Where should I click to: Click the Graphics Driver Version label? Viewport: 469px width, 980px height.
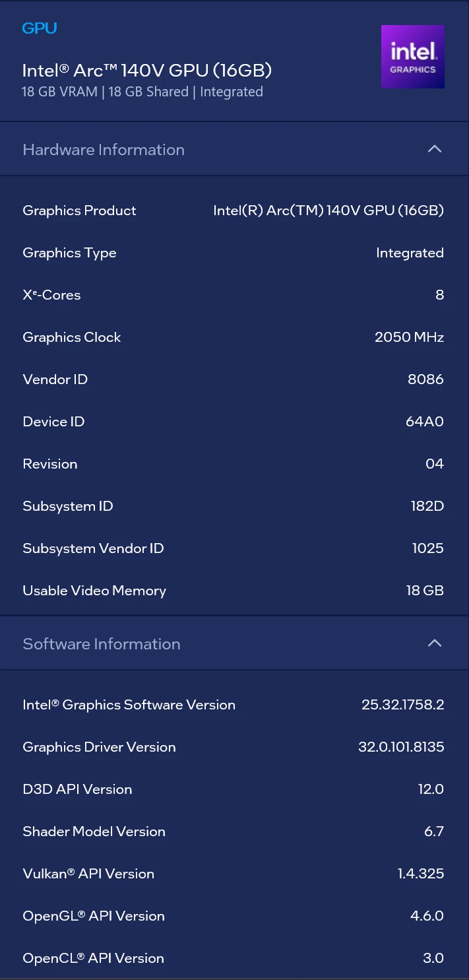tap(99, 747)
